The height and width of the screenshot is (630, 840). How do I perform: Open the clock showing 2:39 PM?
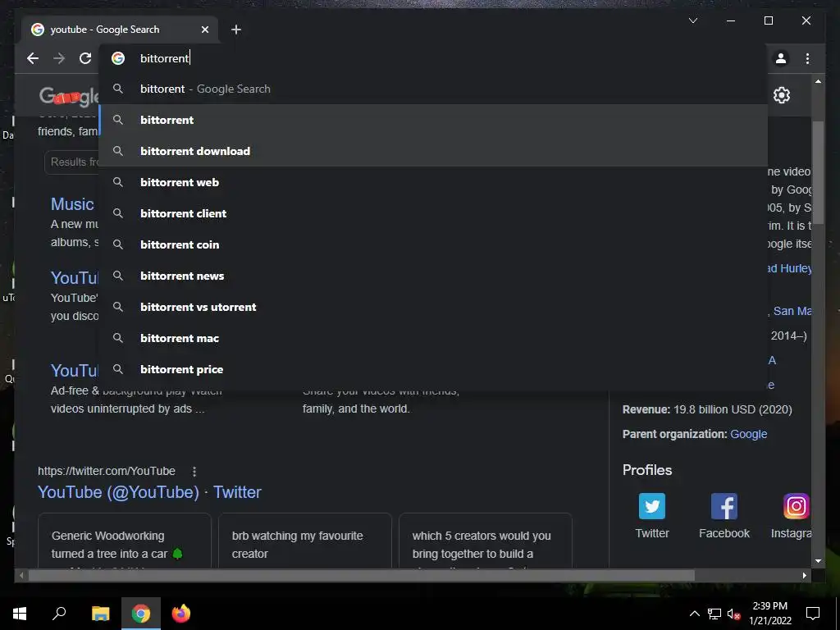769,614
